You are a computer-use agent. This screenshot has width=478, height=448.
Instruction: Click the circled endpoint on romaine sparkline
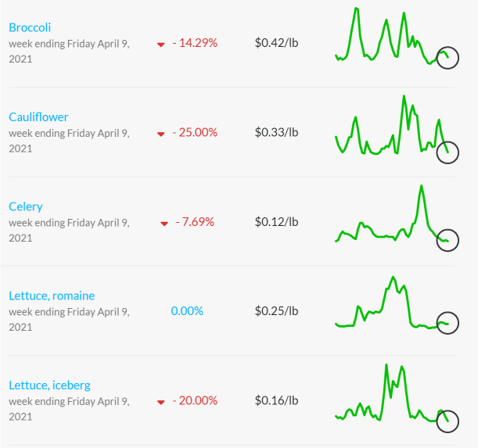pos(447,323)
